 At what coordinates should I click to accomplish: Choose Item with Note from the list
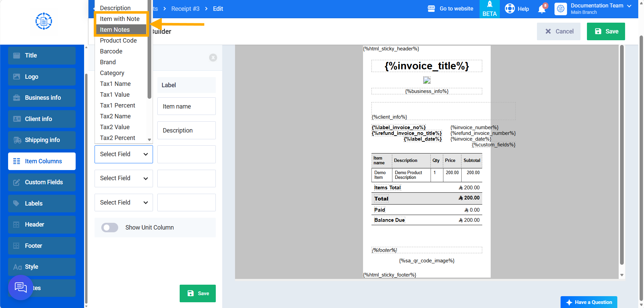click(121, 19)
